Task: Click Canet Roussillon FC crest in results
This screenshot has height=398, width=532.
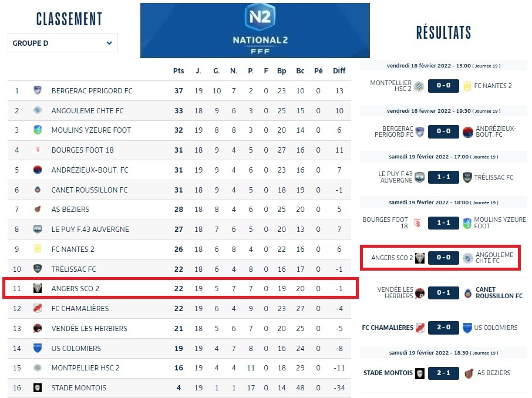Action: click(x=467, y=293)
